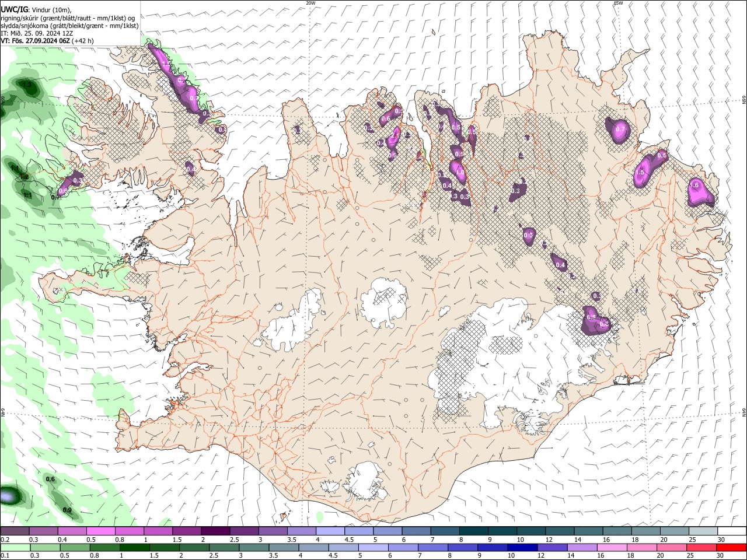The width and height of the screenshot is (747, 560).
Task: Click the red 30 swatch in the rain legend
Action: click(732, 547)
